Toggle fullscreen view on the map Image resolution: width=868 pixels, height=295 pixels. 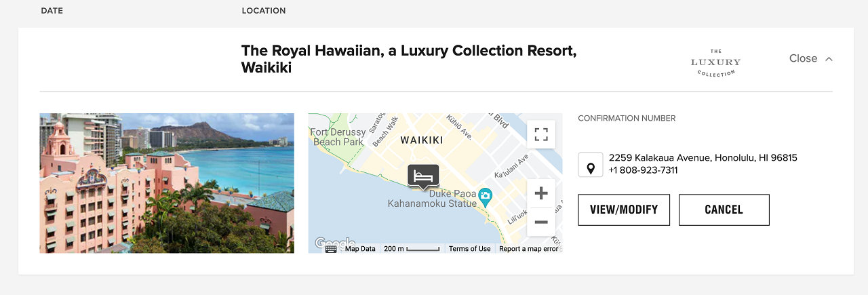click(x=540, y=134)
